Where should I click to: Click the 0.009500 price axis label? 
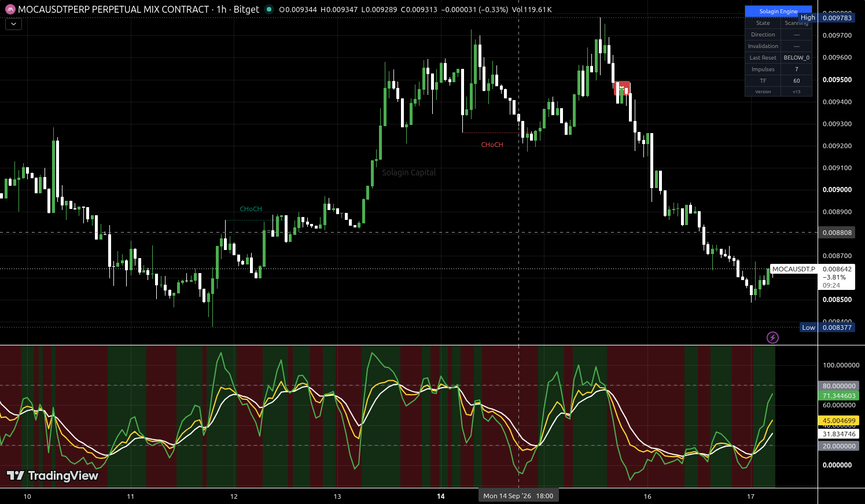pyautogui.click(x=837, y=80)
